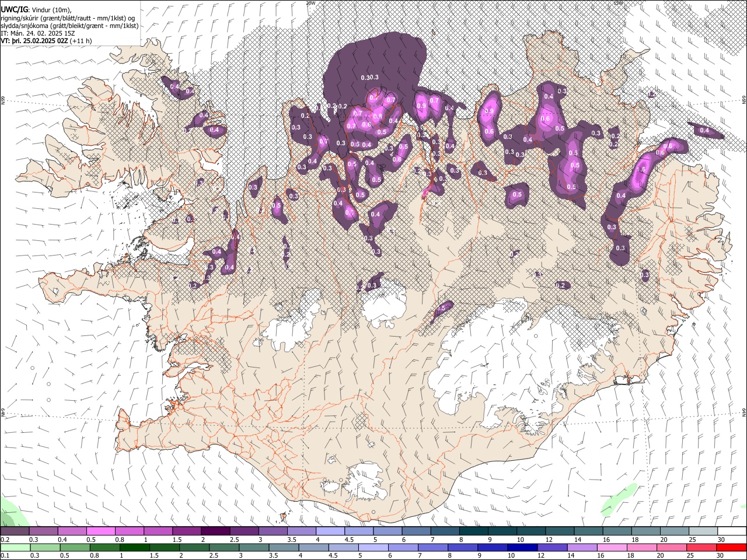Click the deep blue rain swatch between 10 and 12
The width and height of the screenshot is (747, 560).
click(x=522, y=547)
